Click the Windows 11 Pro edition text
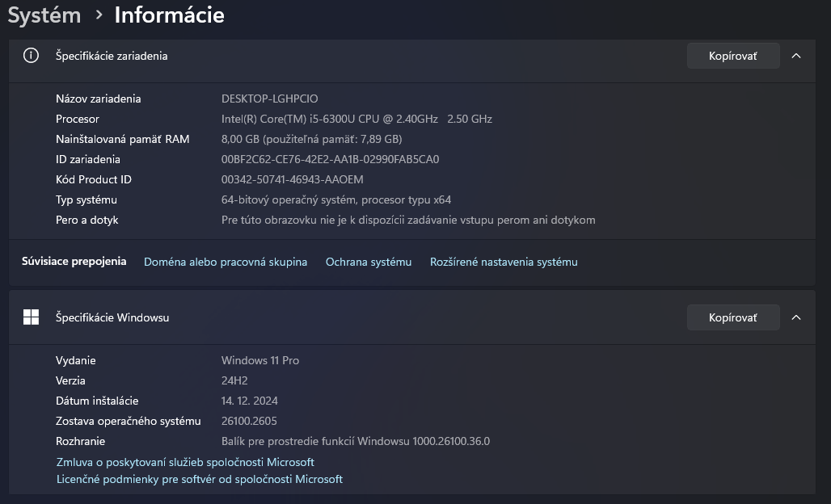Image resolution: width=831 pixels, height=504 pixels. click(260, 360)
